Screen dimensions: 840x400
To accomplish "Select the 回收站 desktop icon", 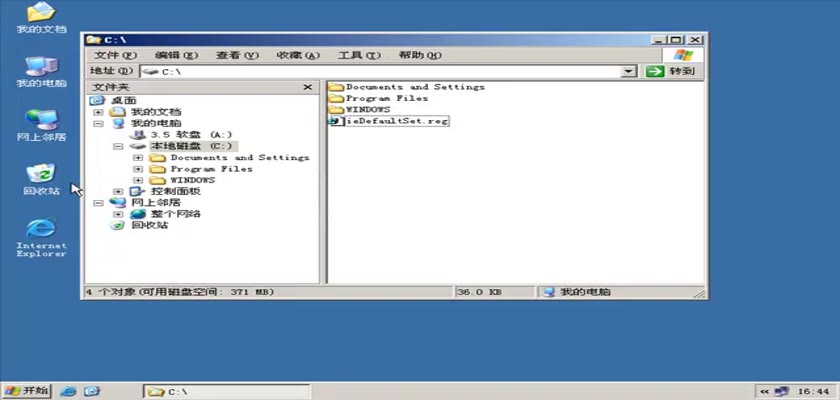I will (41, 175).
